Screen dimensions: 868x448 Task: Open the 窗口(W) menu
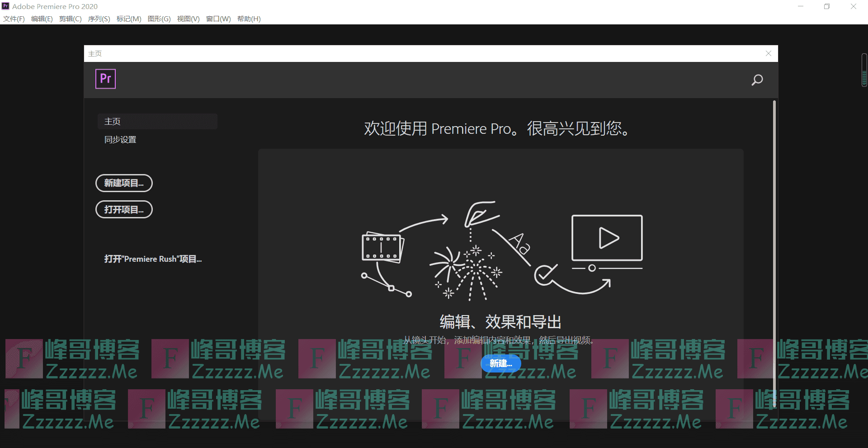pyautogui.click(x=218, y=19)
